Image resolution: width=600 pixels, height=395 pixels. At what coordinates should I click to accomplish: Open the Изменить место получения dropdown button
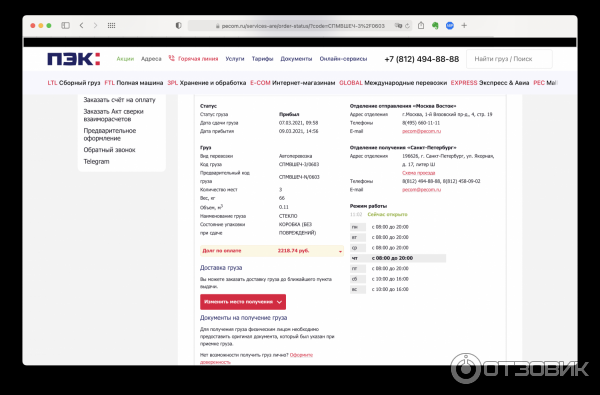(x=243, y=302)
